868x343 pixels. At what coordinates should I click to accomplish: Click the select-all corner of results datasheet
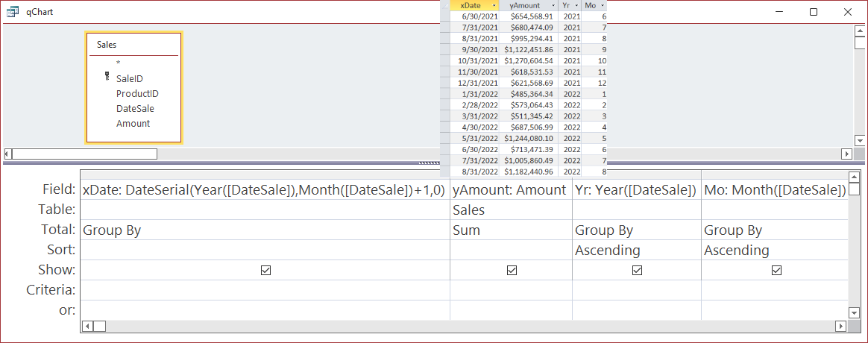point(446,5)
